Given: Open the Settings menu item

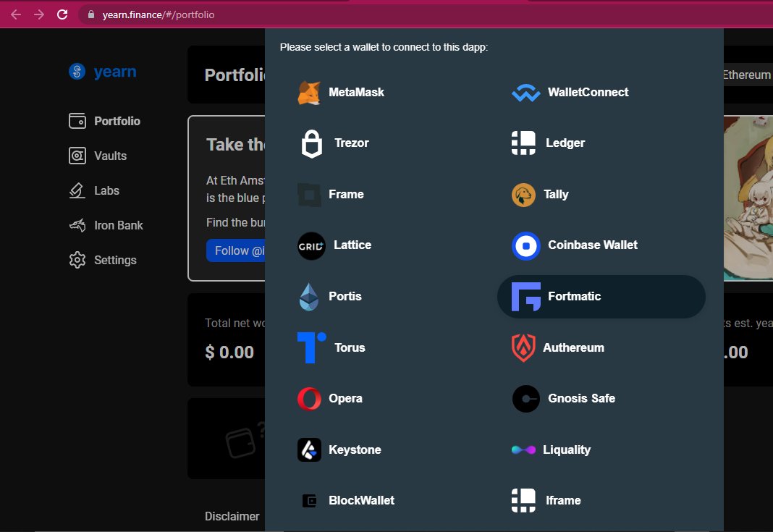Looking at the screenshot, I should 103,260.
